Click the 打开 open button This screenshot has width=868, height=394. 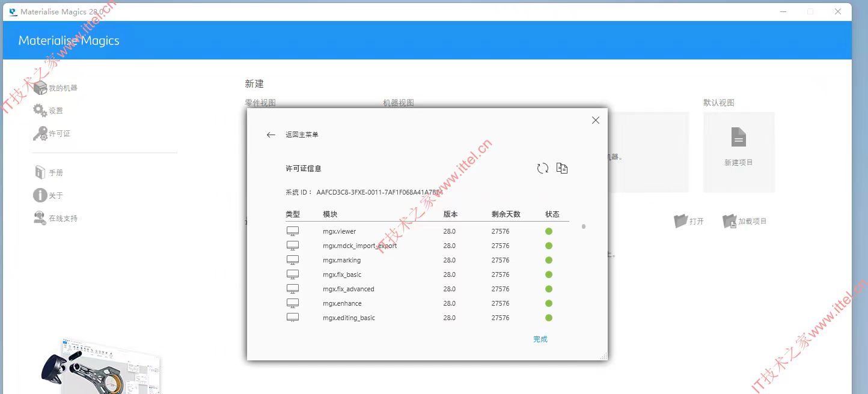689,221
